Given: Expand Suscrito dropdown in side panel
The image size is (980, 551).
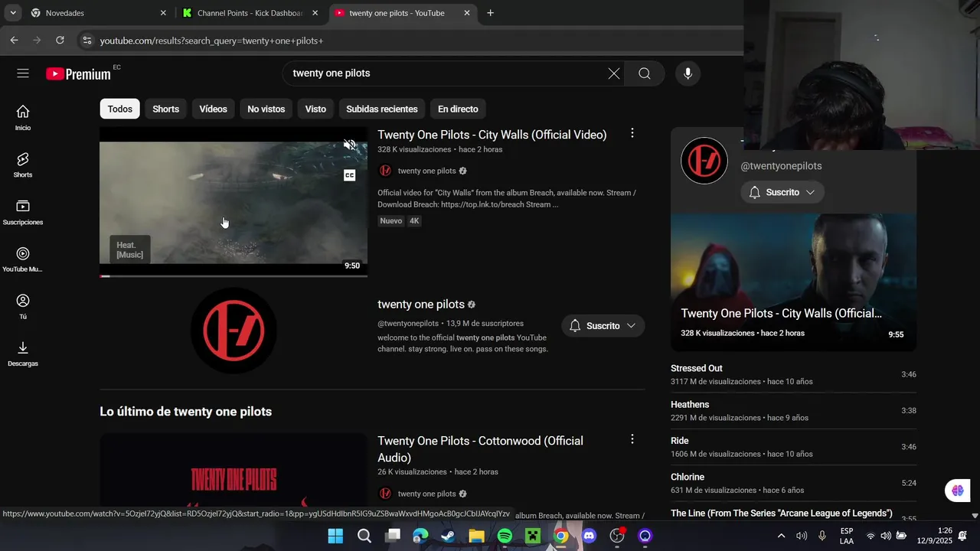Looking at the screenshot, I should [x=782, y=192].
